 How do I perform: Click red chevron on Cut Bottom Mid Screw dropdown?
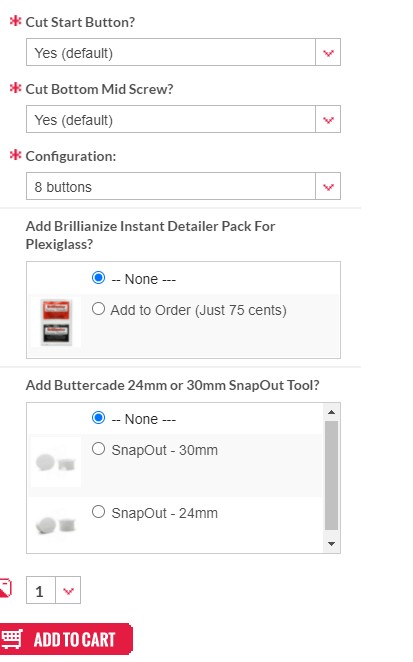(328, 120)
